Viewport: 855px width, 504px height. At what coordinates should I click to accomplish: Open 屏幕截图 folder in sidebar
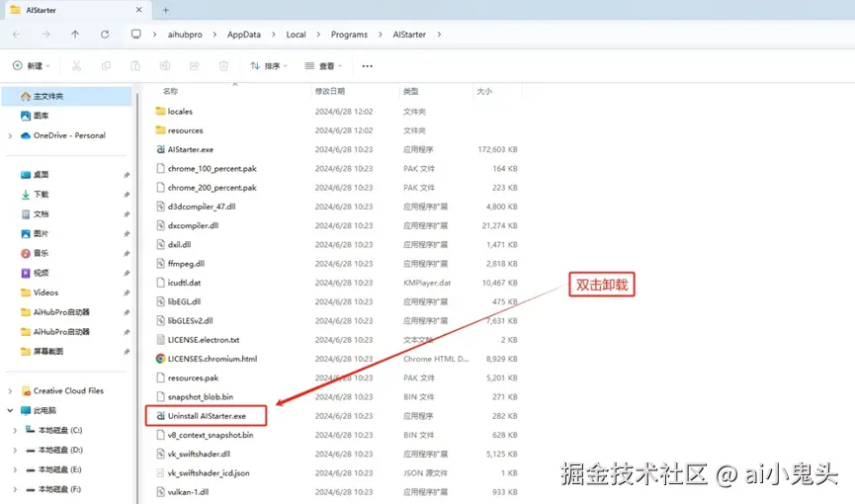pyautogui.click(x=48, y=351)
